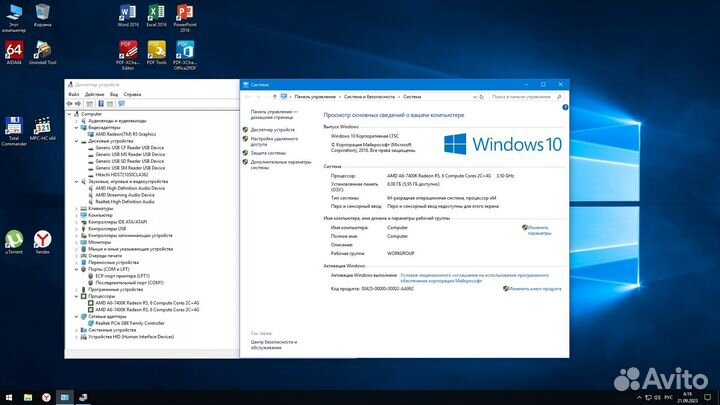The height and width of the screenshot is (405, 720).
Task: Expand Контроллеры USB node
Action: [x=77, y=229]
